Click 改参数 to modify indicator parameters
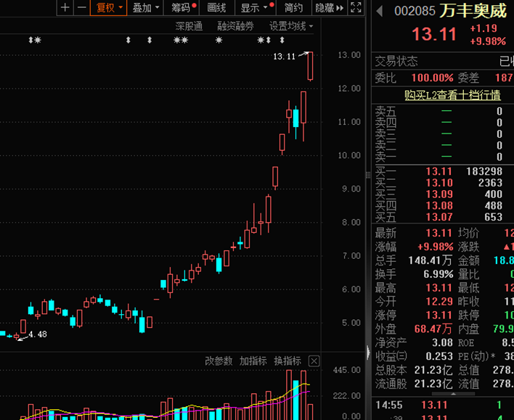This screenshot has height=420, width=514. coord(219,361)
